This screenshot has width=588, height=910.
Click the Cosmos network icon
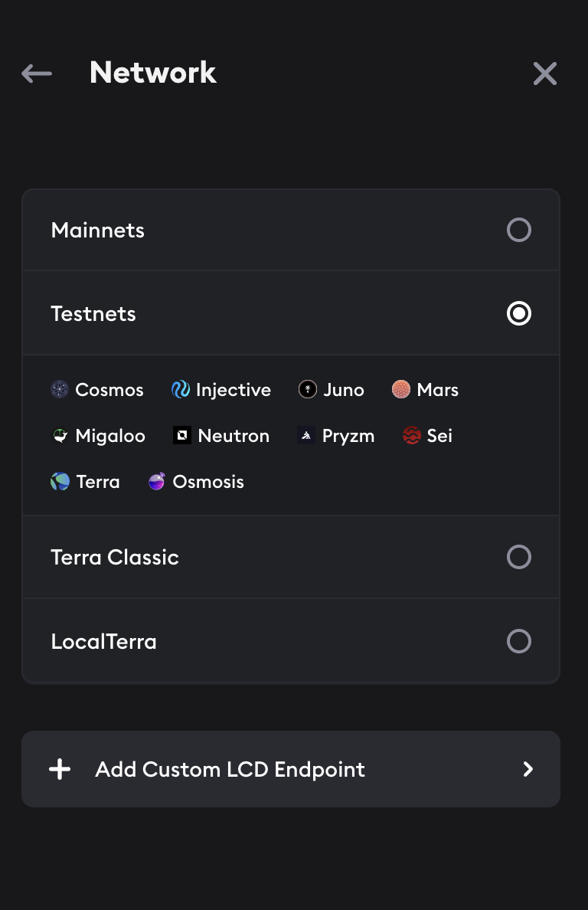pyautogui.click(x=60, y=390)
